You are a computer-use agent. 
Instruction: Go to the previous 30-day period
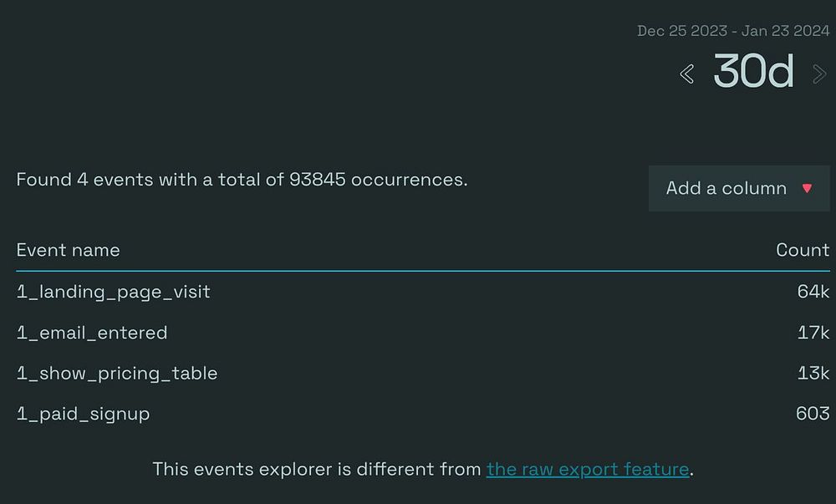pos(687,74)
